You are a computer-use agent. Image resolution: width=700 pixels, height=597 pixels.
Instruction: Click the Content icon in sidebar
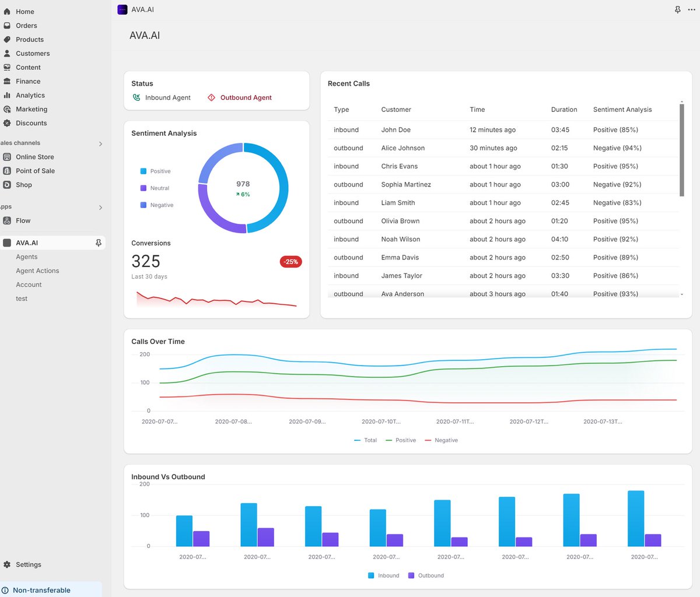[x=7, y=68]
